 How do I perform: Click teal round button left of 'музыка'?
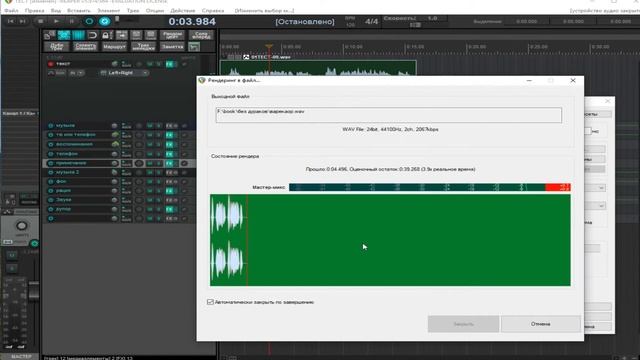(x=51, y=126)
